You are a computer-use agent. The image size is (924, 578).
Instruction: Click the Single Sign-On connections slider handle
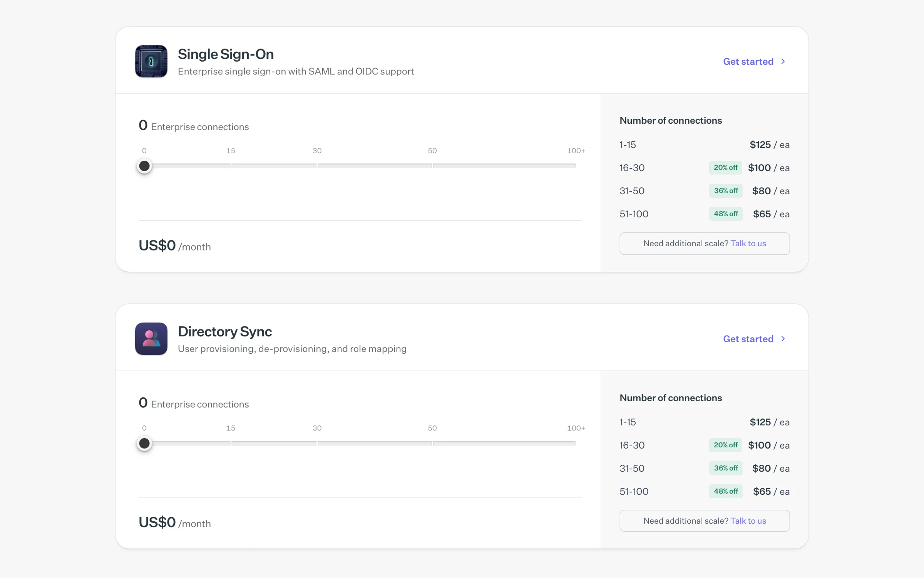(144, 166)
